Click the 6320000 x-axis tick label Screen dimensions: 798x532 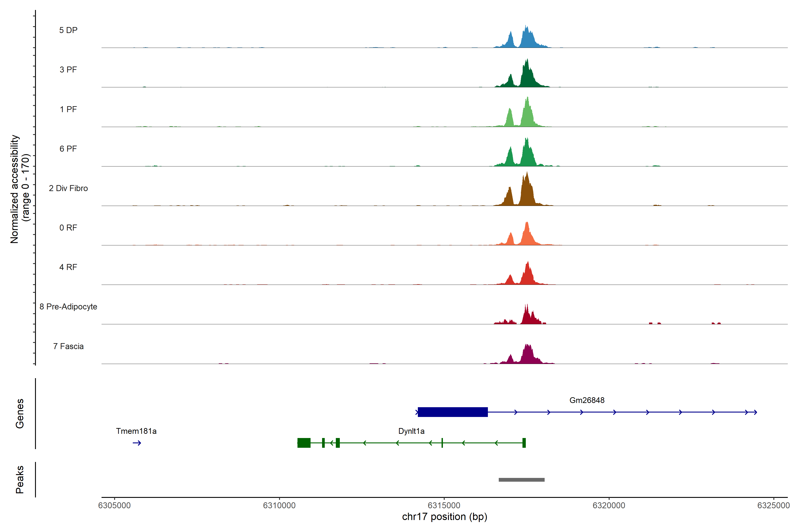pyautogui.click(x=609, y=506)
